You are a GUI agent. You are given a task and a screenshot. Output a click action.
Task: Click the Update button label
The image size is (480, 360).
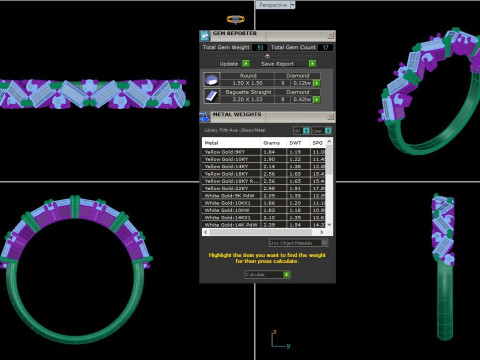point(229,64)
